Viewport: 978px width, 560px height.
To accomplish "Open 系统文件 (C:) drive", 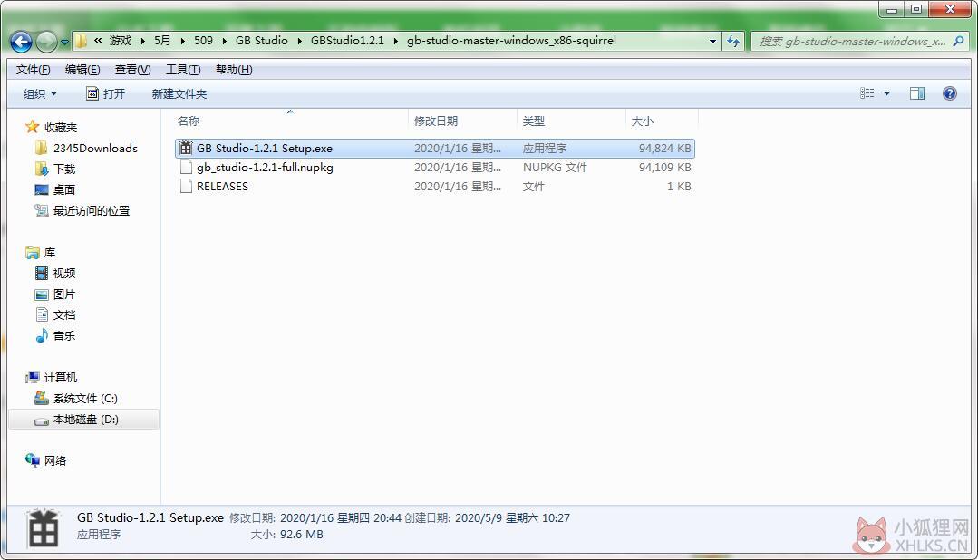I will coord(76,399).
